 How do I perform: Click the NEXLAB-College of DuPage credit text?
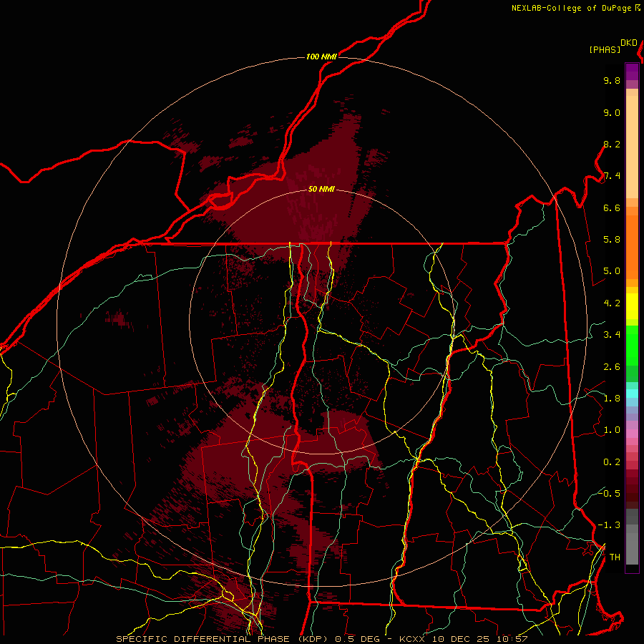click(x=571, y=8)
